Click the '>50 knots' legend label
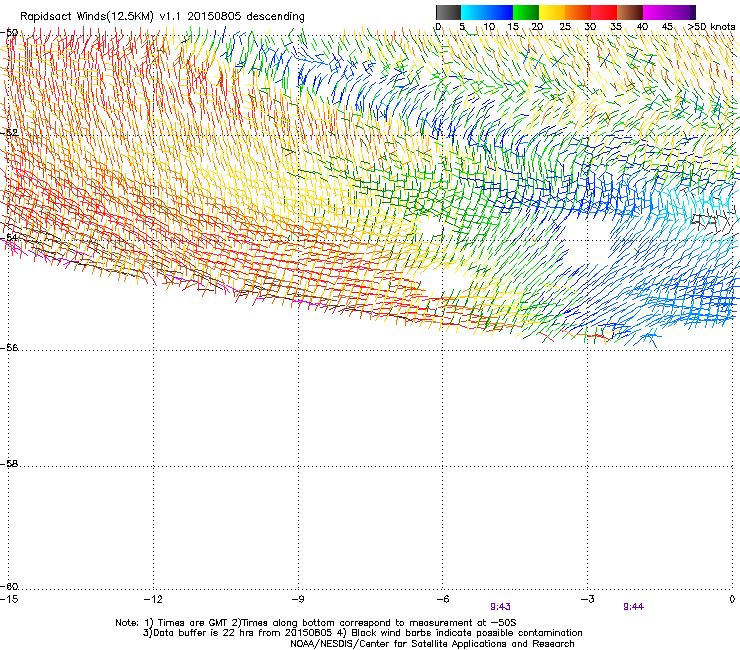This screenshot has width=740, height=650. (x=711, y=27)
